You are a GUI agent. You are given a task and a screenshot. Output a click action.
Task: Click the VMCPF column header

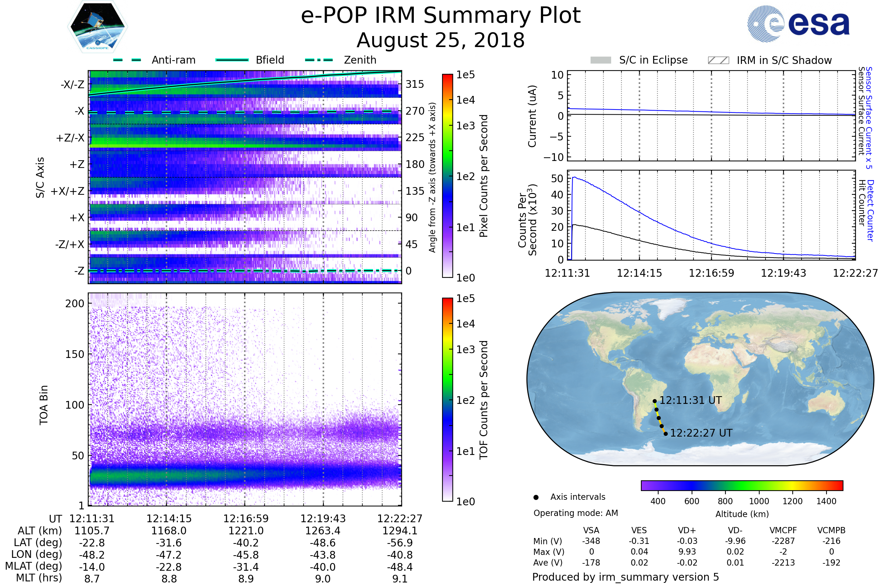783,531
